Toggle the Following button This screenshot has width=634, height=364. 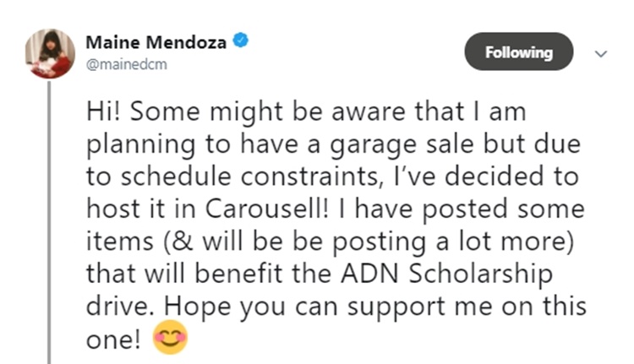point(519,52)
